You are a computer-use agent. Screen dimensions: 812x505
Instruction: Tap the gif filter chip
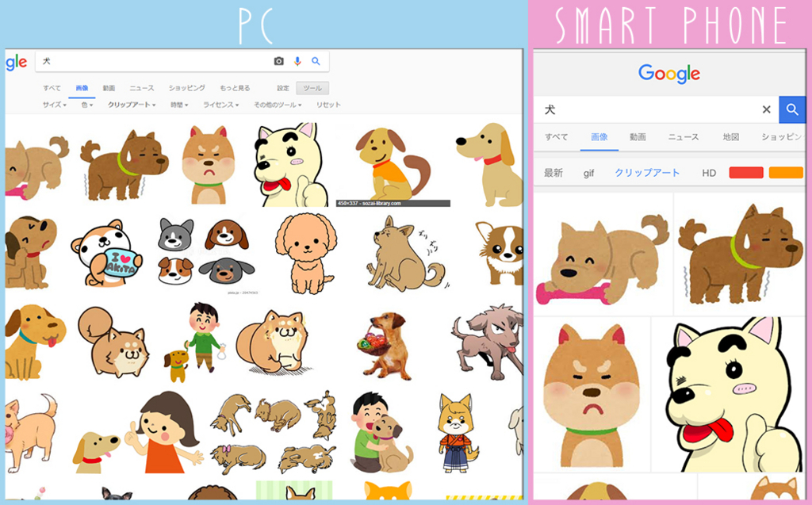pyautogui.click(x=589, y=173)
